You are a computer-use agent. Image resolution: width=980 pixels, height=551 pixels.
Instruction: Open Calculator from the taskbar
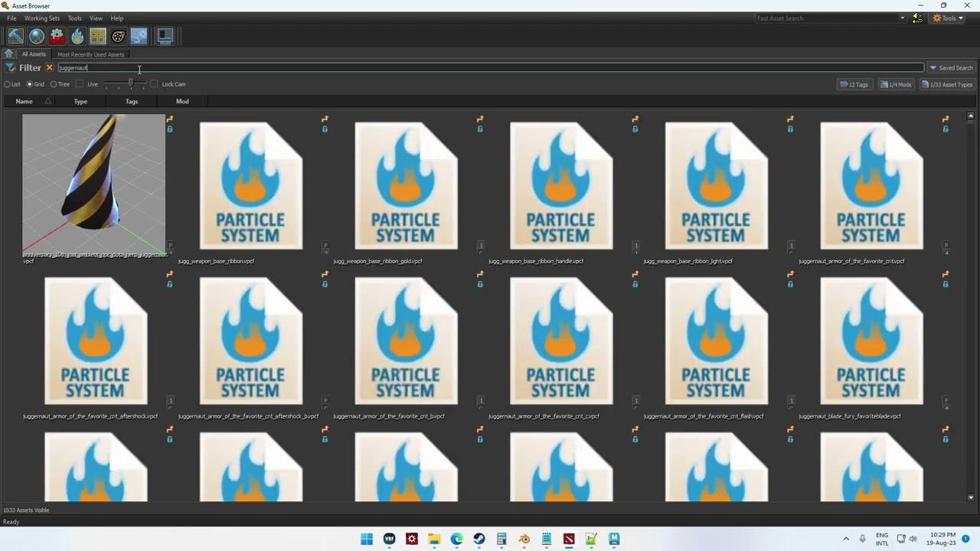coord(501,539)
